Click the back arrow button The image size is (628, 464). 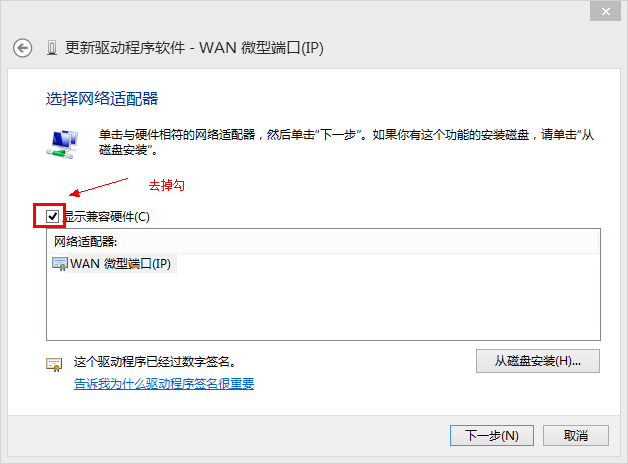24,47
